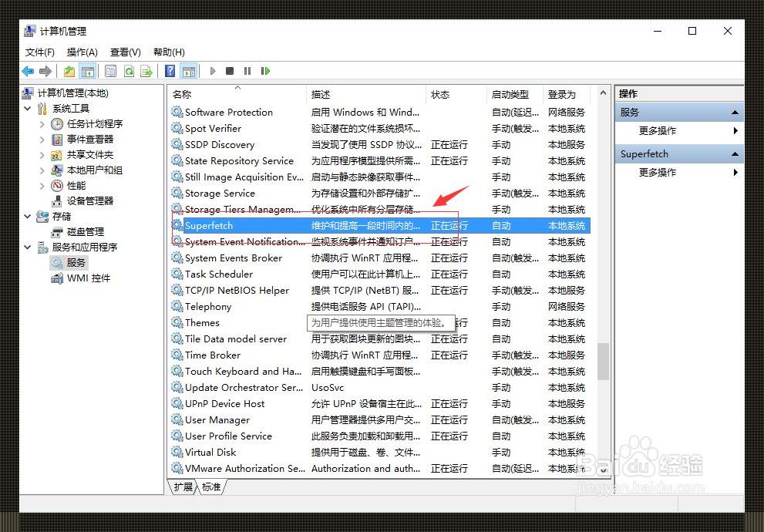The height and width of the screenshot is (532, 764).
Task: Open the help icon in toolbar
Action: tap(169, 71)
